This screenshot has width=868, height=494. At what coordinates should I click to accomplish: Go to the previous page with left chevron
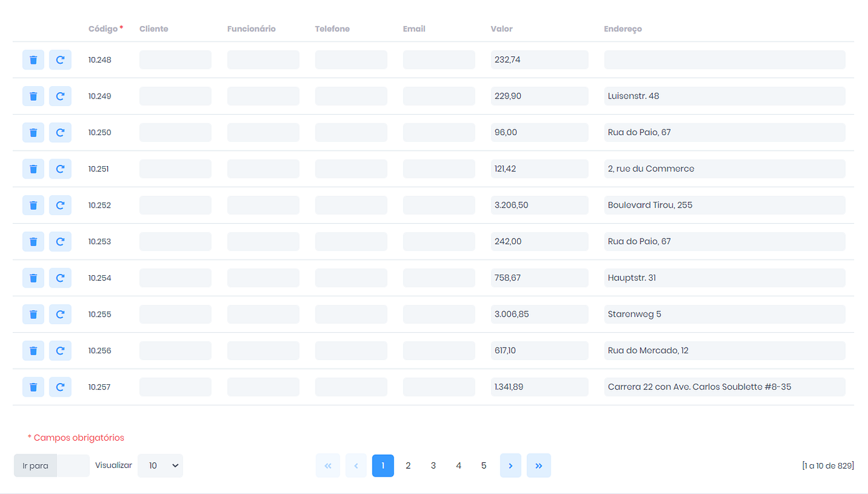356,465
